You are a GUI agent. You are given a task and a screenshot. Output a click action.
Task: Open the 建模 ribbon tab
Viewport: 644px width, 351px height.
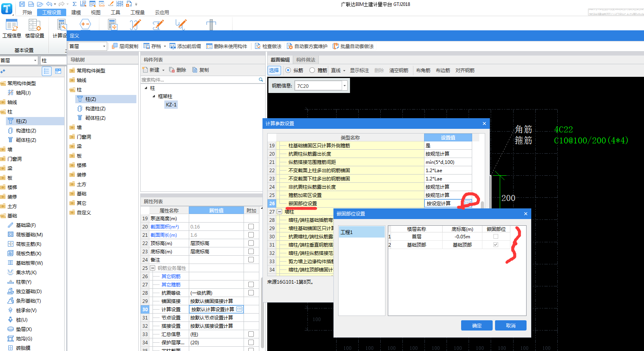[x=76, y=12]
